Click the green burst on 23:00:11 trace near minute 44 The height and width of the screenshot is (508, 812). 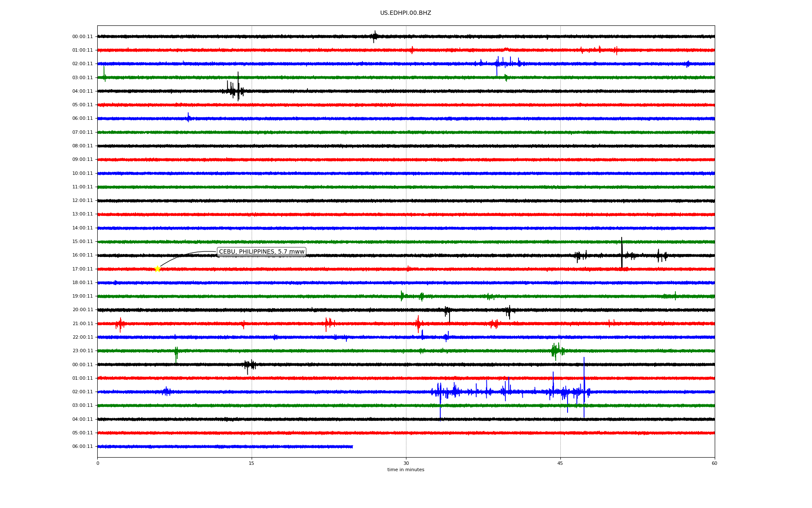tap(556, 351)
